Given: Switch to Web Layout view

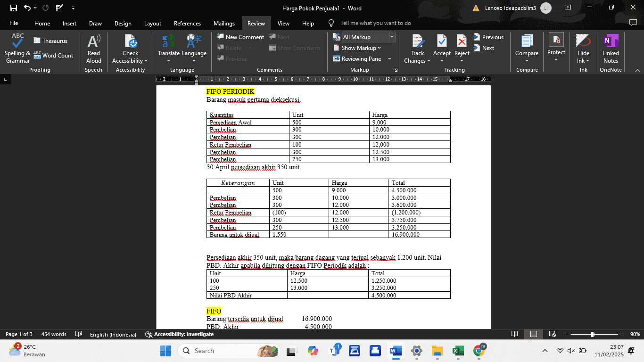Looking at the screenshot, I should point(553,334).
